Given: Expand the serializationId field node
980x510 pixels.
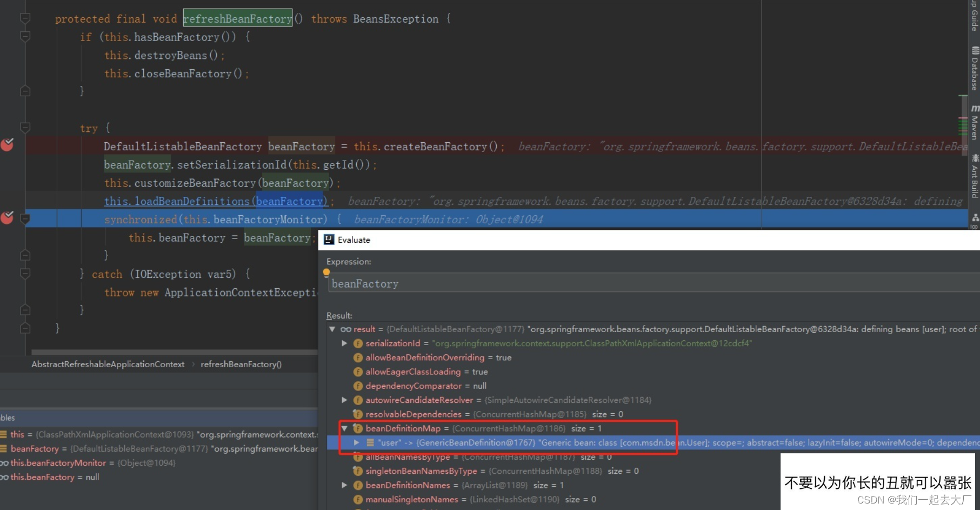Looking at the screenshot, I should coord(344,343).
